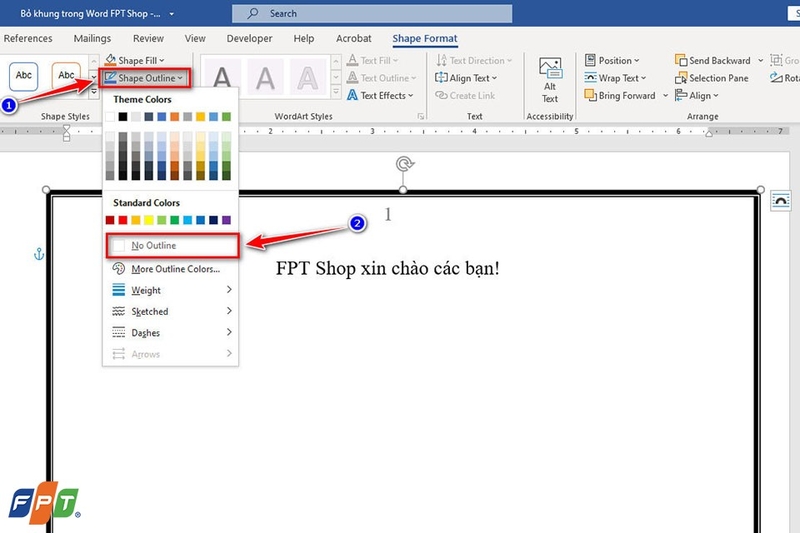Image resolution: width=800 pixels, height=533 pixels.
Task: Expand the Shape Fill dropdown arrow
Action: [x=162, y=61]
